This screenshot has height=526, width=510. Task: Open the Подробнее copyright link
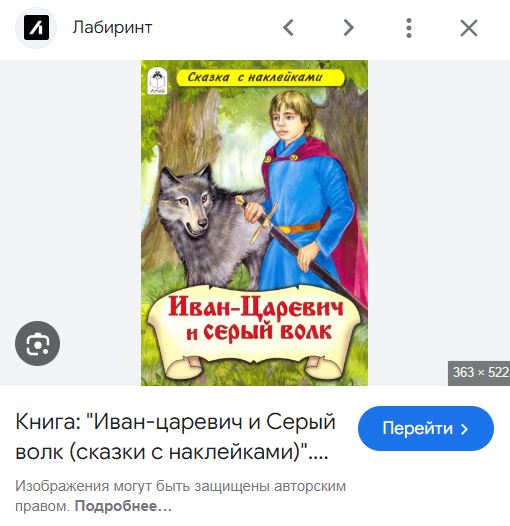click(123, 506)
